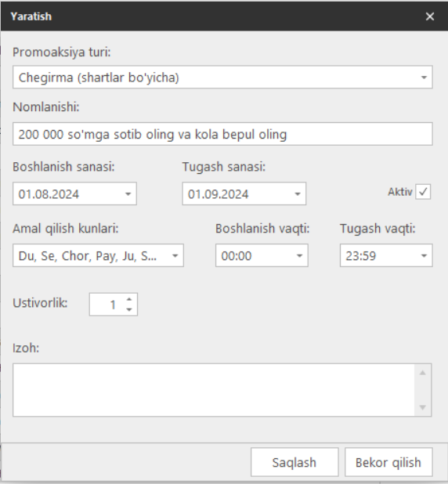Open the Tugash vaqti time dropdown arrow
This screenshot has width=448, height=484.
[424, 255]
